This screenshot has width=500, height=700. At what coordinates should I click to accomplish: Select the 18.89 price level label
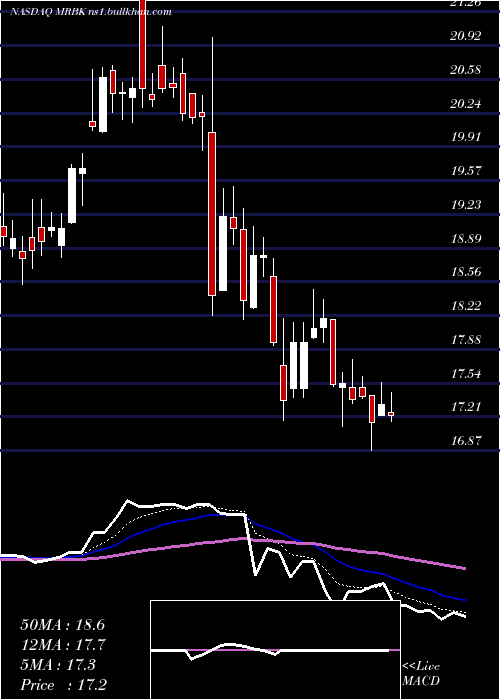tap(466, 238)
